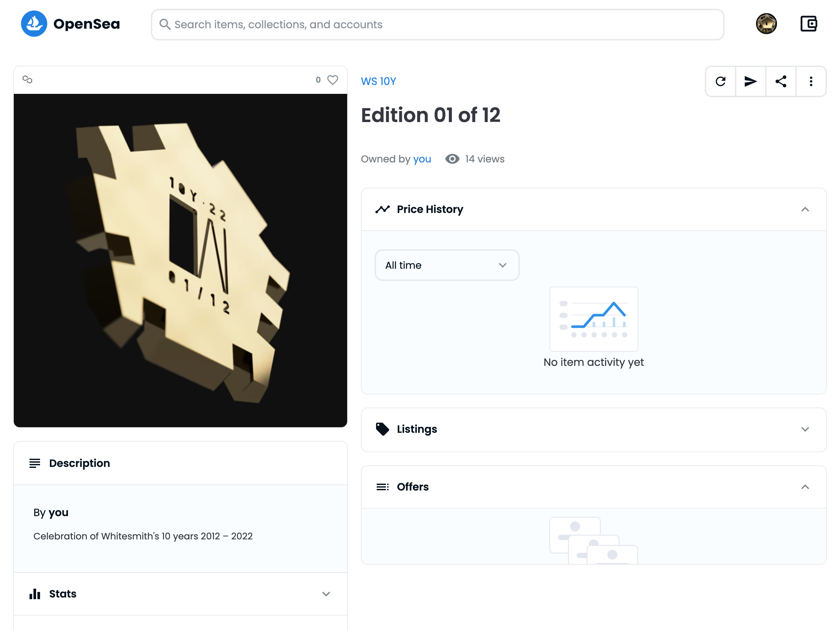
Task: Open the wallet icon in header
Action: [808, 24]
